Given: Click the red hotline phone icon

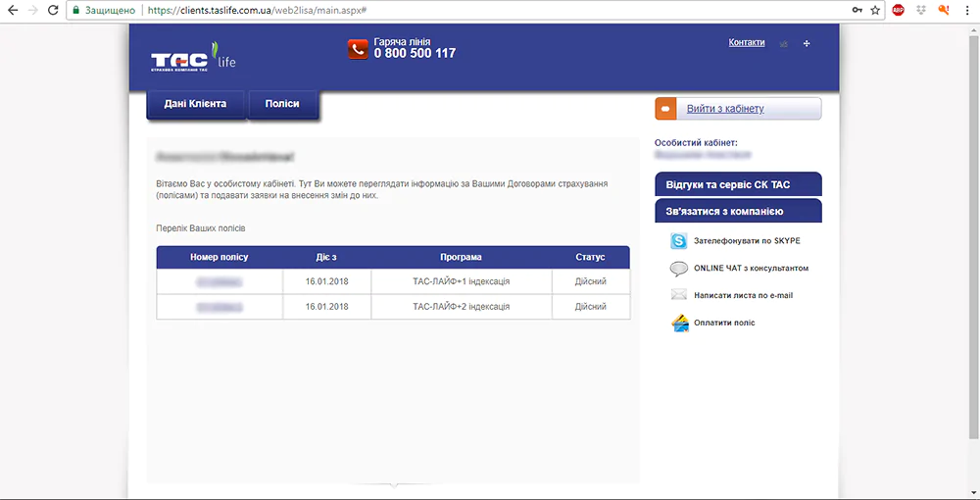Looking at the screenshot, I should [x=358, y=49].
